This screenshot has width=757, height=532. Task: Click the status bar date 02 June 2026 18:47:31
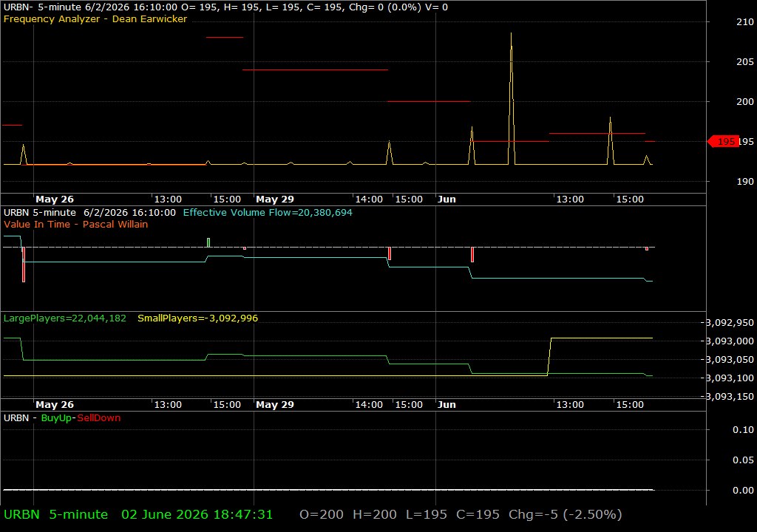tap(197, 514)
